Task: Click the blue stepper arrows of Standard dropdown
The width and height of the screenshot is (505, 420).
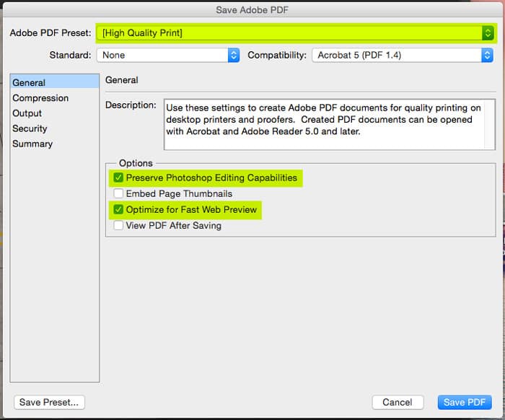Action: 234,55
